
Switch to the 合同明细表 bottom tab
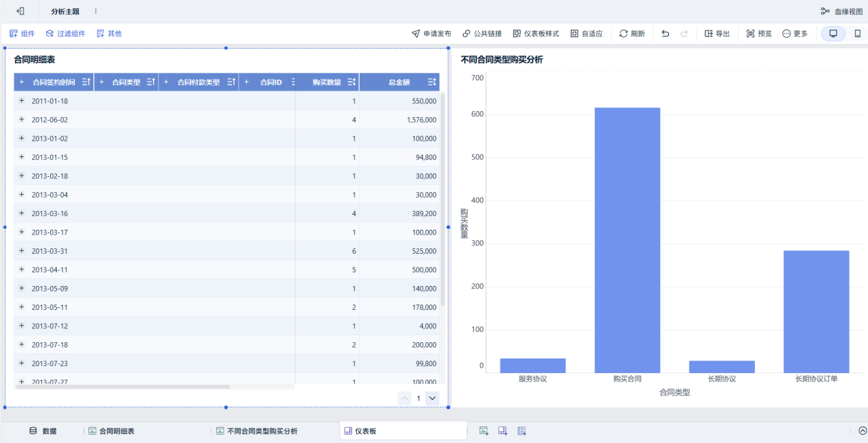click(x=112, y=431)
